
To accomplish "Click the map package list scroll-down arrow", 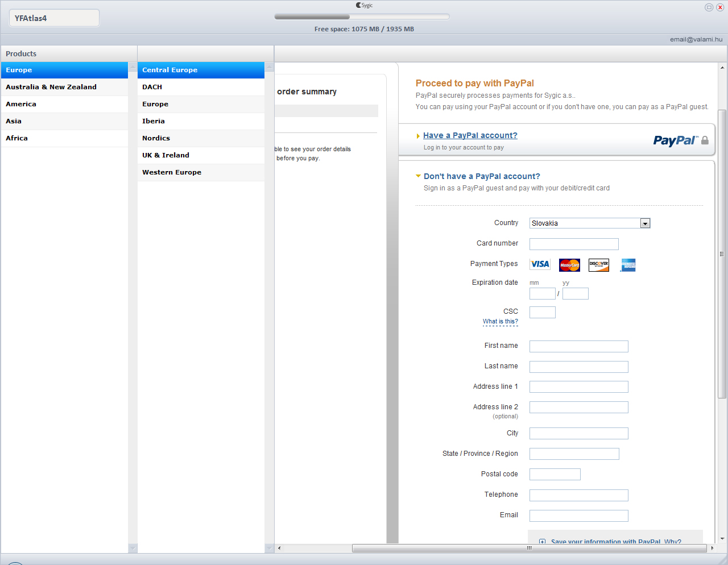I will [270, 549].
